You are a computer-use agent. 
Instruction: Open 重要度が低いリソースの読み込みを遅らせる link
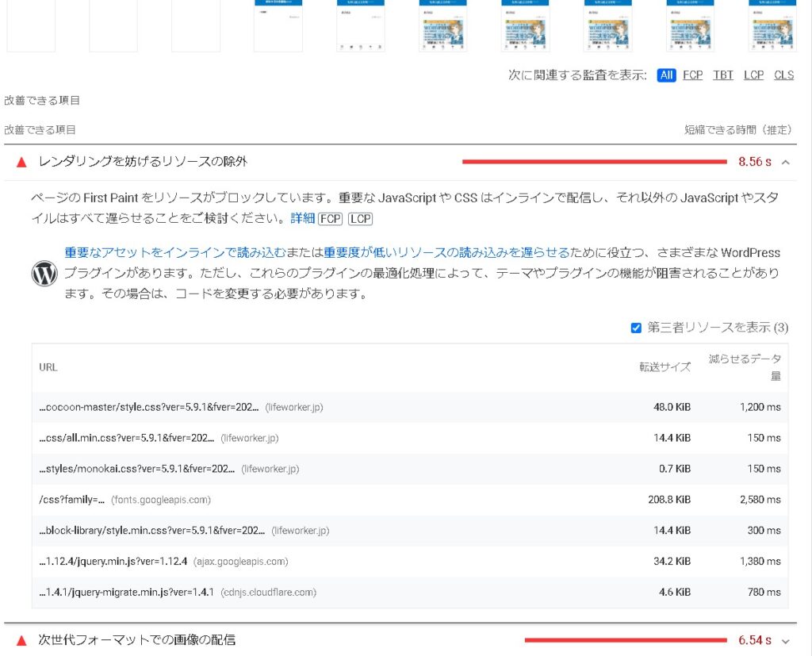point(446,253)
